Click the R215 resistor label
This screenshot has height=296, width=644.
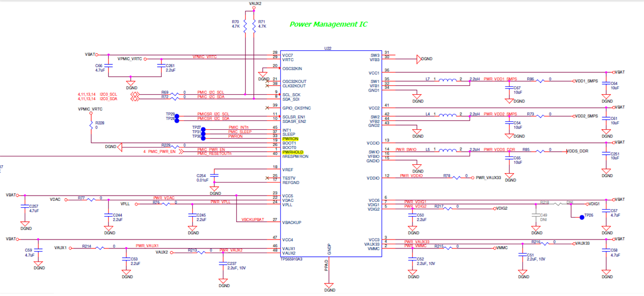click(x=439, y=246)
